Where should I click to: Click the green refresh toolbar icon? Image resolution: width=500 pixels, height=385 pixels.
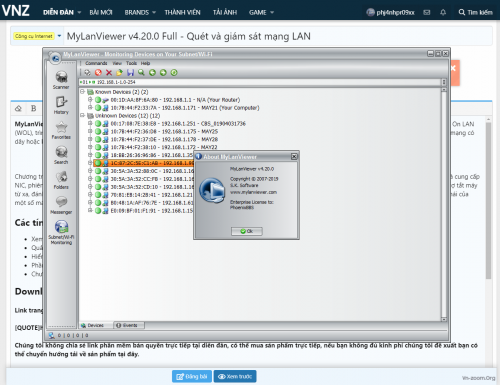tap(174, 73)
